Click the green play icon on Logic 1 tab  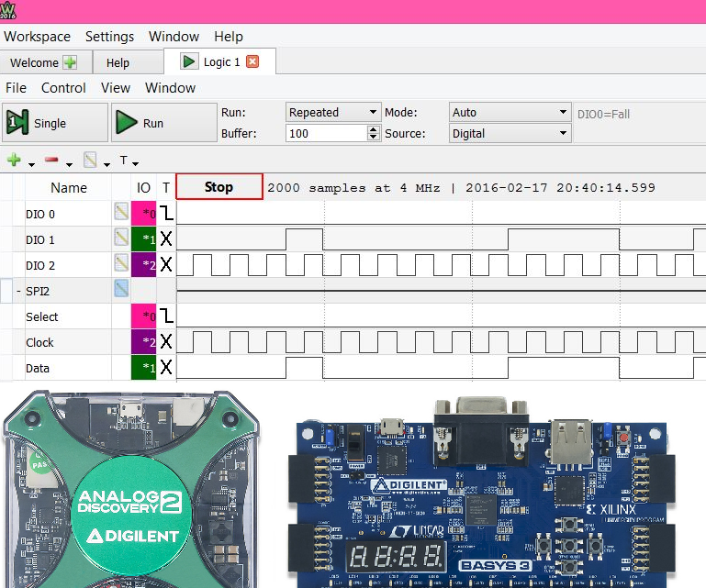(x=189, y=61)
